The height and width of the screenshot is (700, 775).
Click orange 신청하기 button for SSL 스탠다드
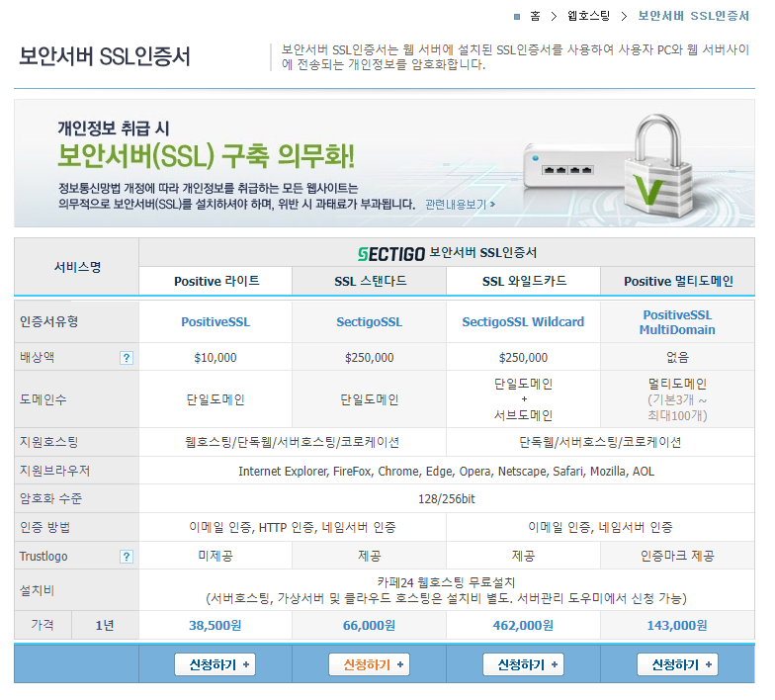(370, 664)
